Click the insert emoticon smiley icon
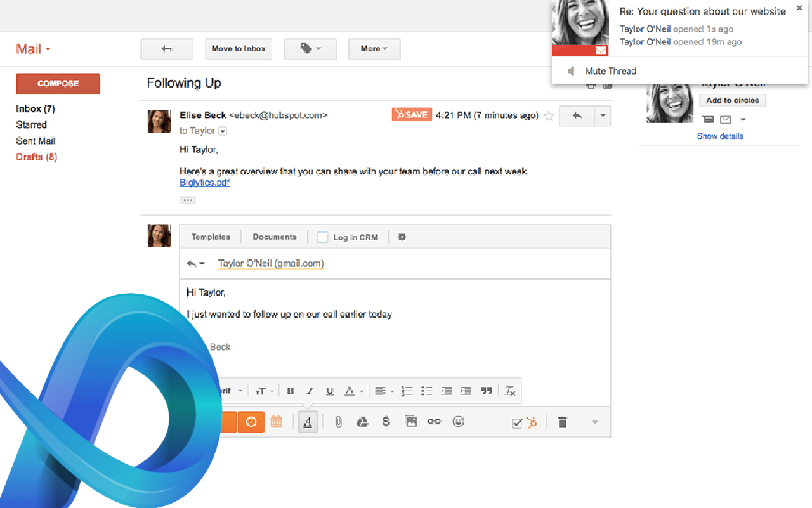Viewport: 812px width, 508px height. [459, 422]
